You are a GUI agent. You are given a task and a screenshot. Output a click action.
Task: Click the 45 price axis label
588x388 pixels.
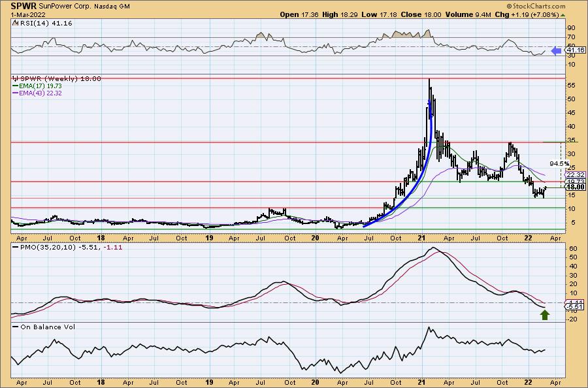[571, 113]
